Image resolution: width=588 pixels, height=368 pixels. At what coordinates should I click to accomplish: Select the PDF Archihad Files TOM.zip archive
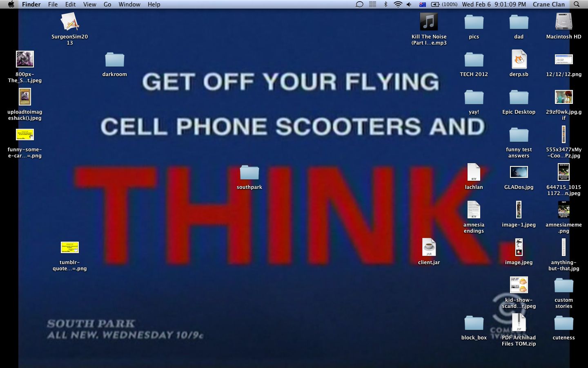(x=519, y=323)
